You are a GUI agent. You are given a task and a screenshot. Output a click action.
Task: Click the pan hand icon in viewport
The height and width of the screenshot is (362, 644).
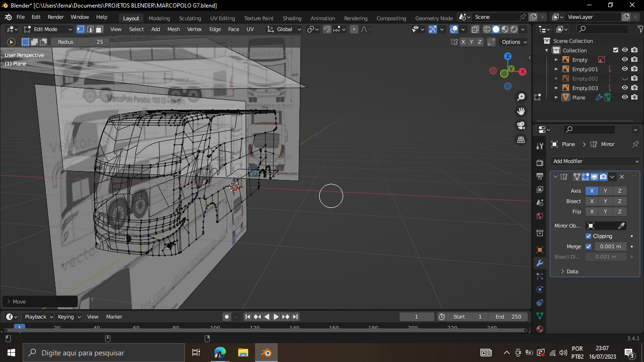coord(521,111)
